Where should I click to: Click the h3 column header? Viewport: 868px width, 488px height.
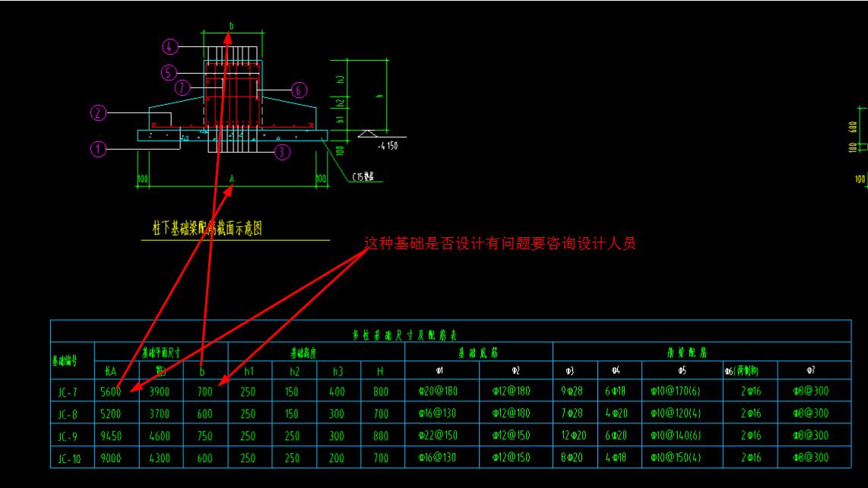click(337, 371)
